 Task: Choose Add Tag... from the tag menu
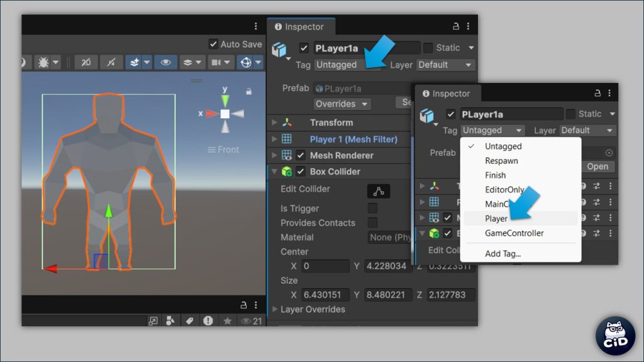[x=502, y=254]
